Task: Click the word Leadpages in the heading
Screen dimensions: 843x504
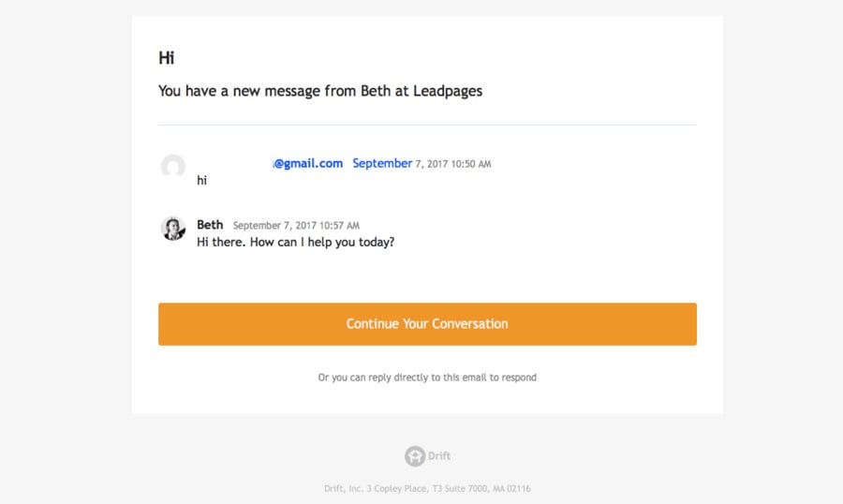Action: click(448, 92)
